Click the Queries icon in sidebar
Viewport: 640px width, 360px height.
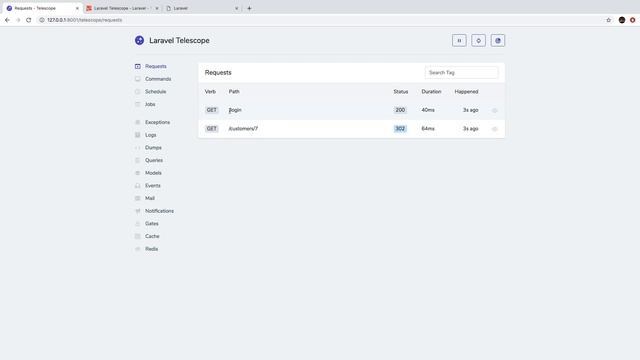[138, 160]
